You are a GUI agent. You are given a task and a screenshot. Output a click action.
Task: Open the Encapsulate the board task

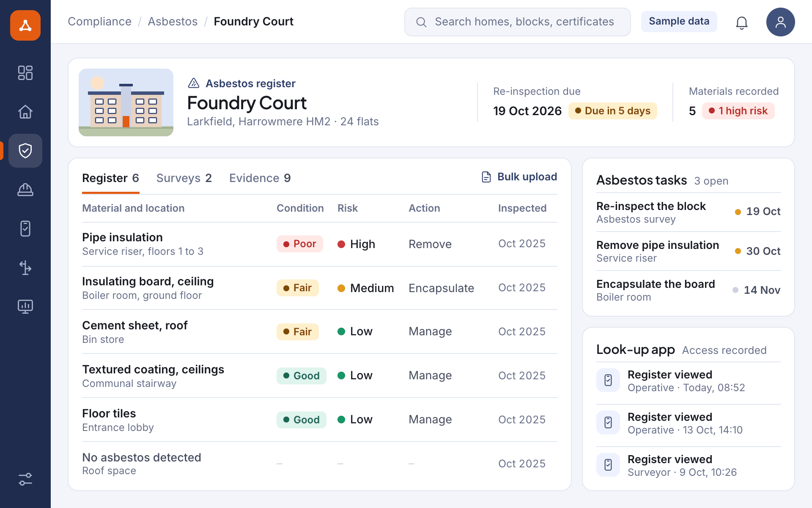[x=689, y=290]
